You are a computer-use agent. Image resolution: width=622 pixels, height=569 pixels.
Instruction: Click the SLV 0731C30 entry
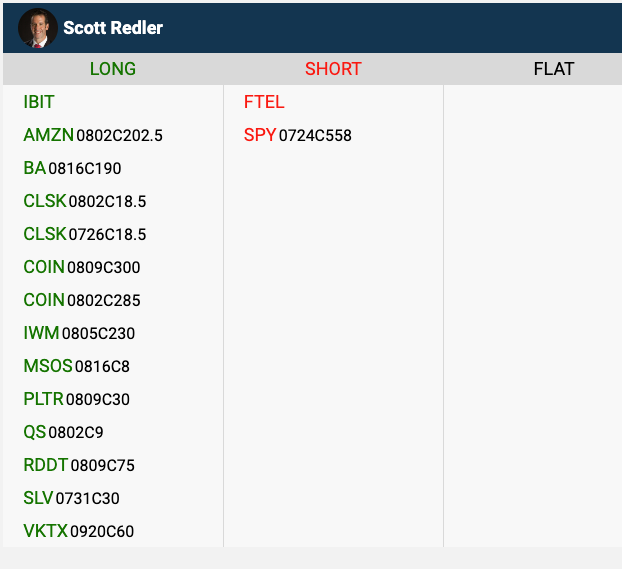pos(71,498)
